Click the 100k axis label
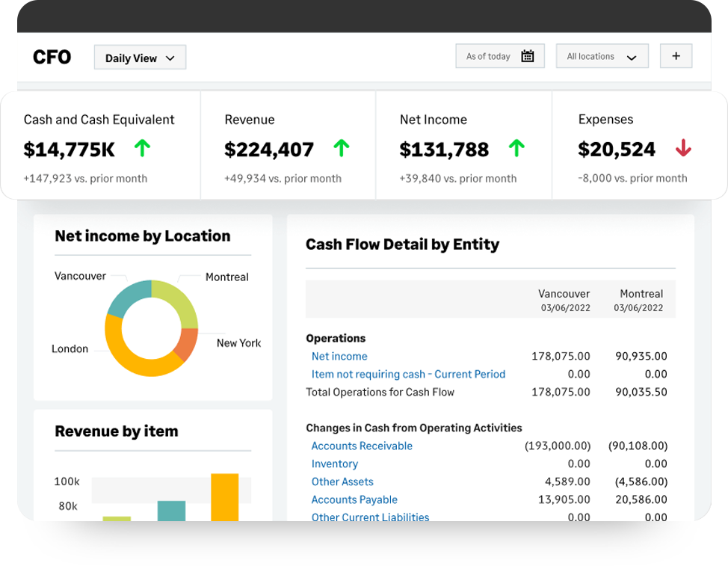This screenshot has height=566, width=728. coord(67,482)
